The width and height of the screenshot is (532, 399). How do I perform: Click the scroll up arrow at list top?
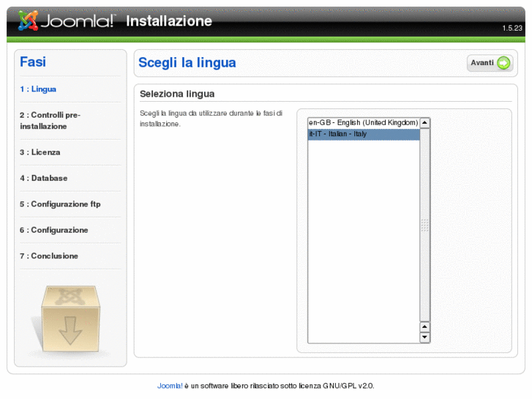[424, 122]
